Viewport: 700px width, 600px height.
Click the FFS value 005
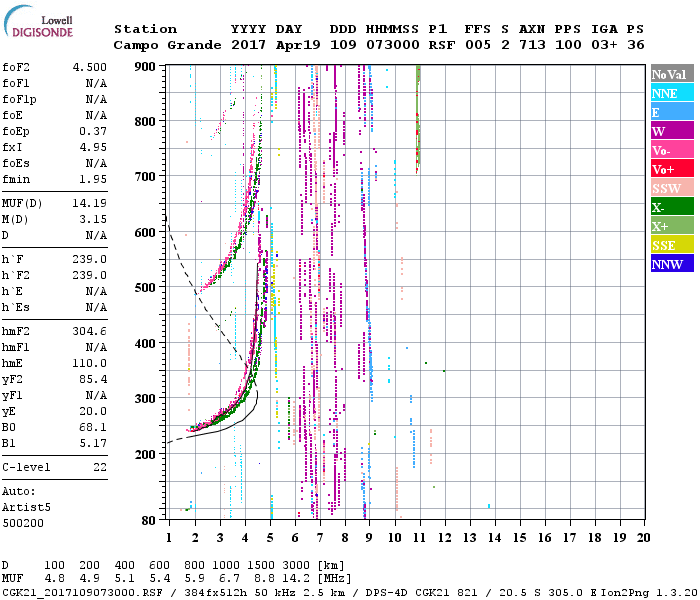point(478,45)
